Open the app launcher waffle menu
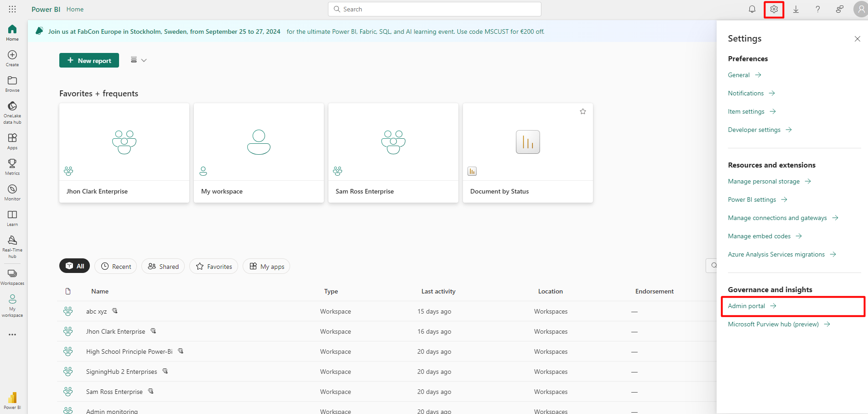 [x=12, y=9]
